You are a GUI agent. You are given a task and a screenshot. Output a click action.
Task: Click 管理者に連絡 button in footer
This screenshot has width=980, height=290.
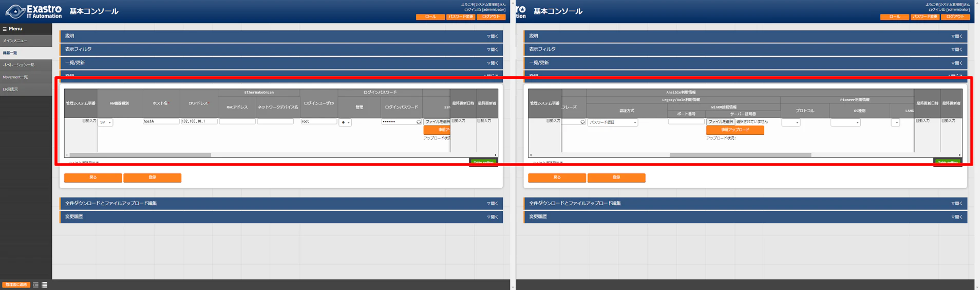click(16, 285)
